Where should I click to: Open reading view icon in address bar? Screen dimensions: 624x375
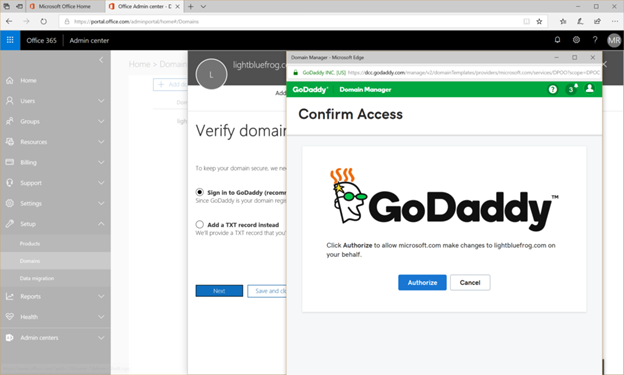(x=526, y=21)
